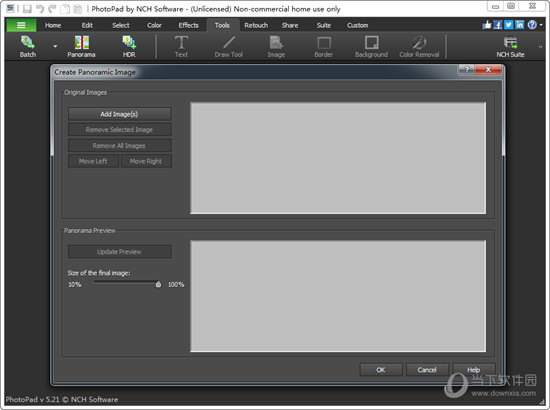Expand the Batch dropdown arrow
This screenshot has height=410, width=550.
tap(55, 46)
